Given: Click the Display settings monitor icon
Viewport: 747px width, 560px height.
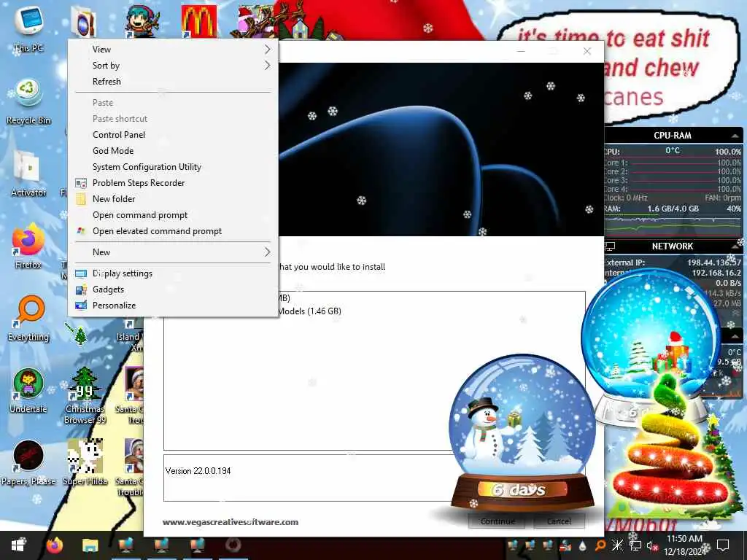Looking at the screenshot, I should (81, 273).
